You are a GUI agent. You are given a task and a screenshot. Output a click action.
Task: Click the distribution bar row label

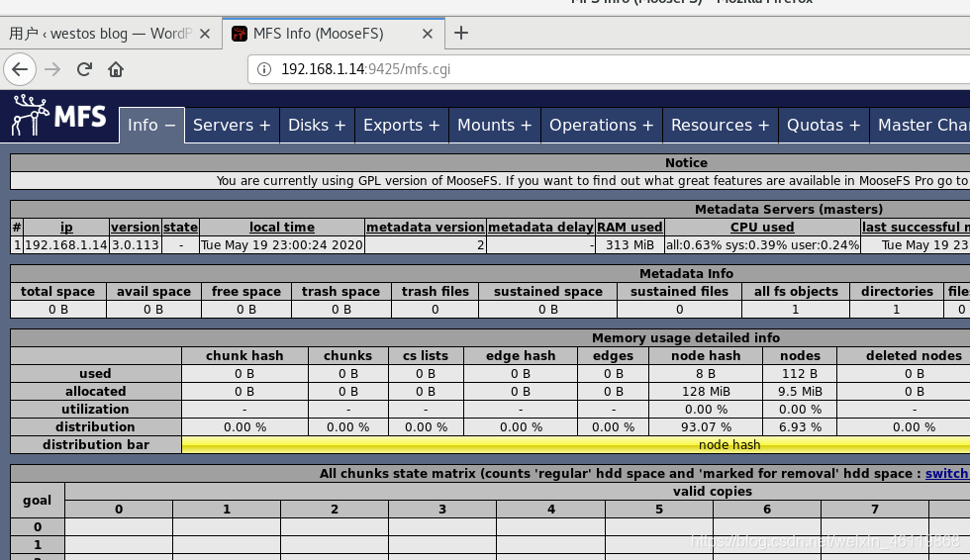(x=95, y=445)
